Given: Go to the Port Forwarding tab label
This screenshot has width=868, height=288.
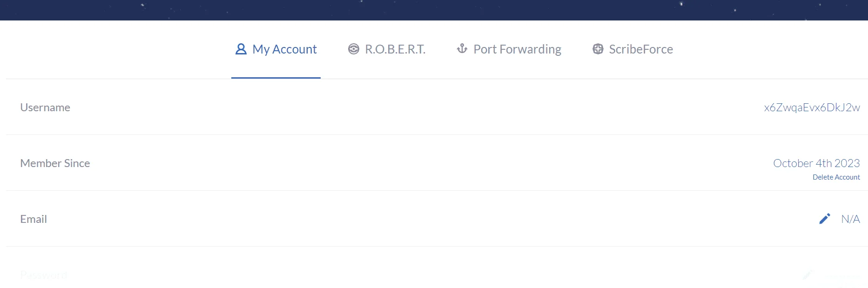Looking at the screenshot, I should click(517, 49).
